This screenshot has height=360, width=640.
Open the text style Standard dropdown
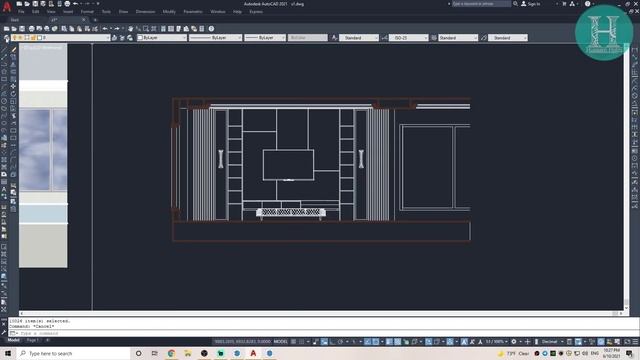click(x=359, y=38)
